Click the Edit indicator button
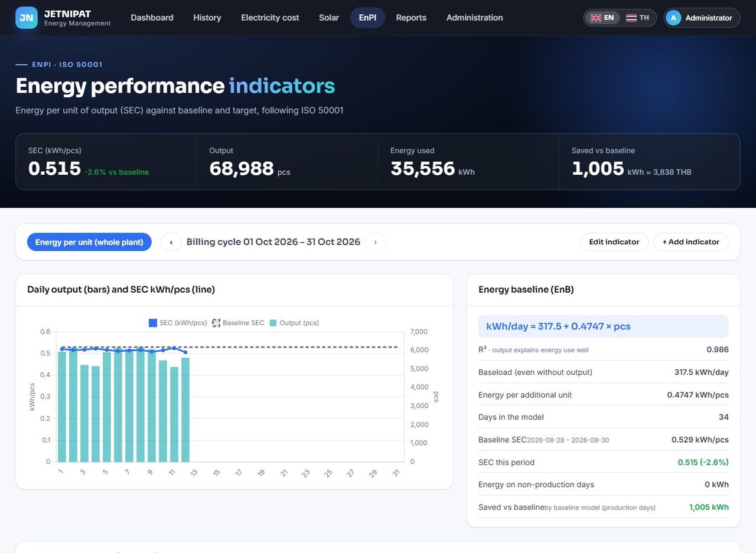Viewport: 756px width, 553px height. pos(614,242)
